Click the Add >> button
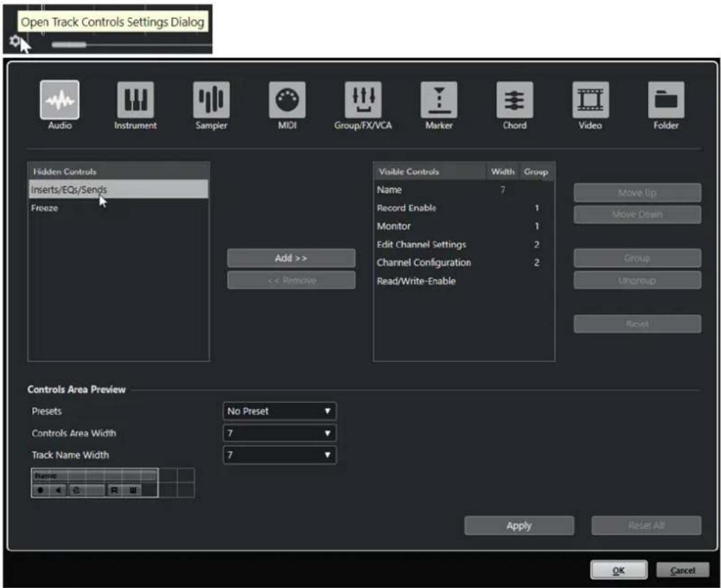The width and height of the screenshot is (721, 588). 291,258
